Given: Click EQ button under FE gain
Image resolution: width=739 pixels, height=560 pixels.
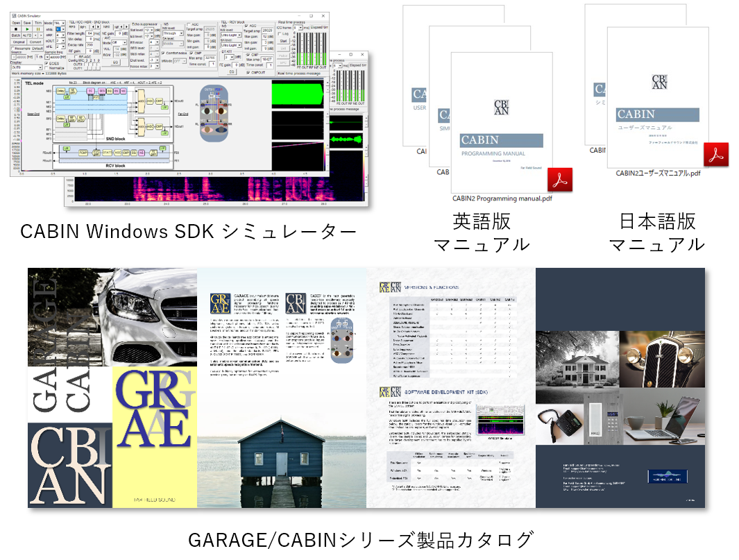Looking at the screenshot, I should 231,71.
